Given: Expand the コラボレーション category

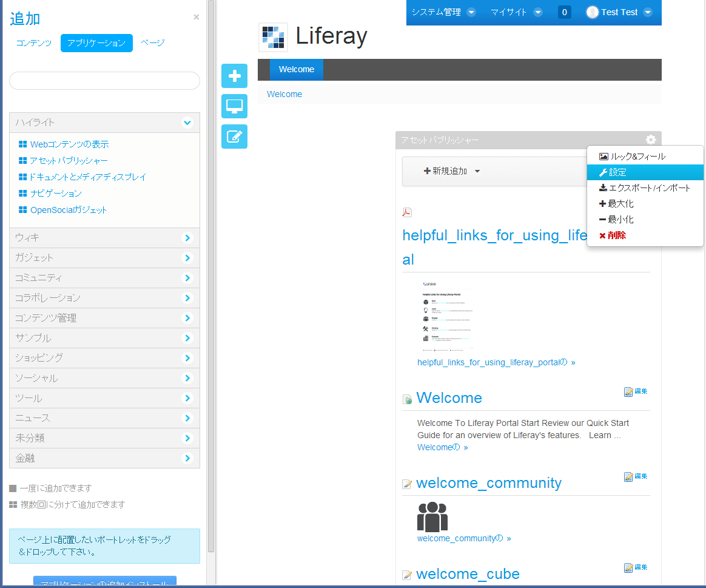Looking at the screenshot, I should pyautogui.click(x=104, y=298).
